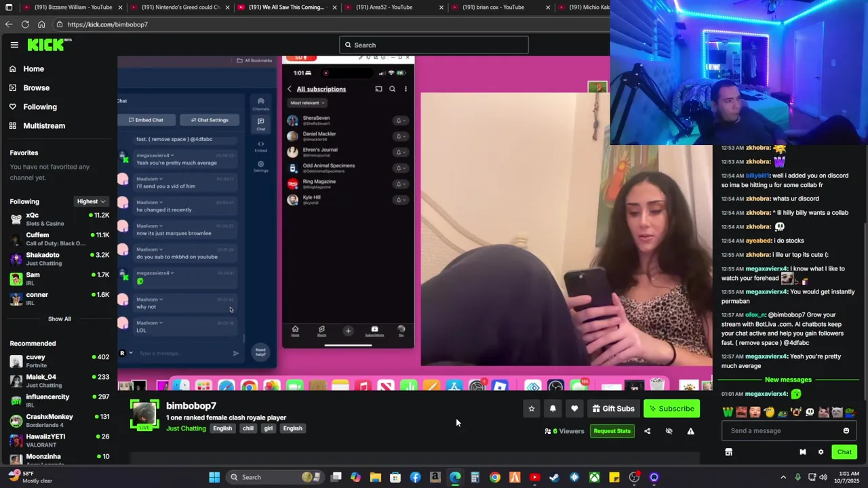
Task: Open Chrome from the taskbar
Action: pos(494,477)
